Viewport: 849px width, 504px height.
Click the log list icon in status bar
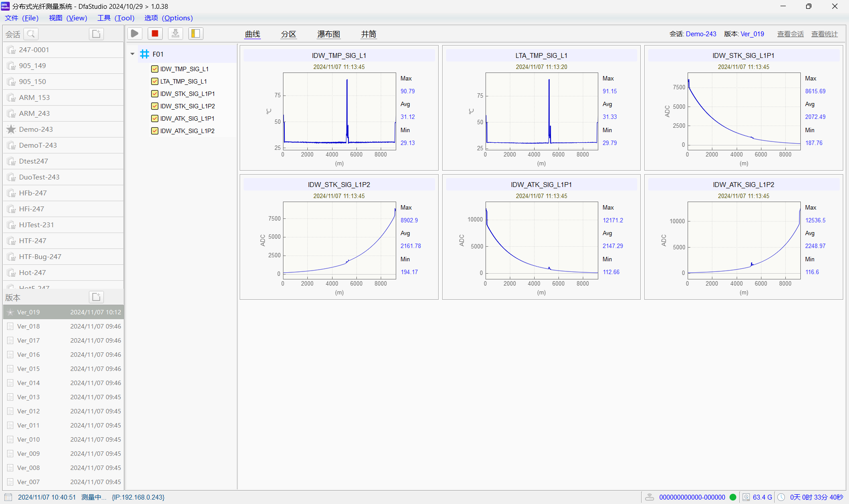point(8,497)
